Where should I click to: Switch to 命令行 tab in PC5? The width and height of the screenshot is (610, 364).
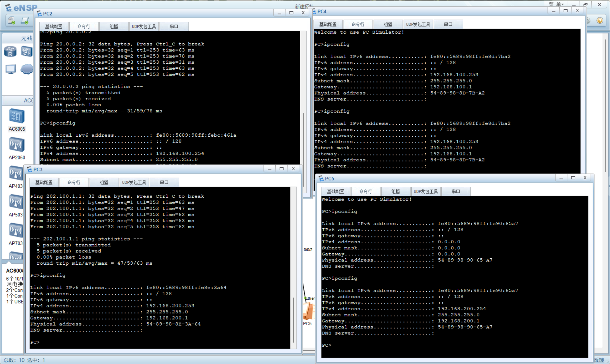tap(366, 192)
